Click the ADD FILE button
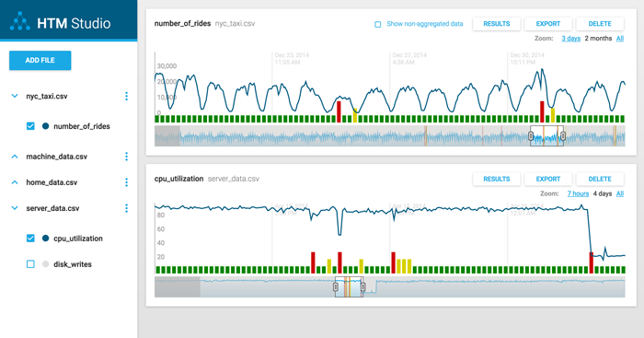 pos(40,61)
